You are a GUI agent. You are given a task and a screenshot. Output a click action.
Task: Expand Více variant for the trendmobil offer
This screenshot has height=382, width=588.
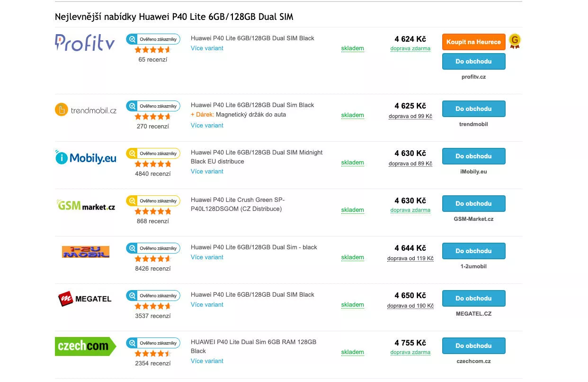[x=207, y=126]
